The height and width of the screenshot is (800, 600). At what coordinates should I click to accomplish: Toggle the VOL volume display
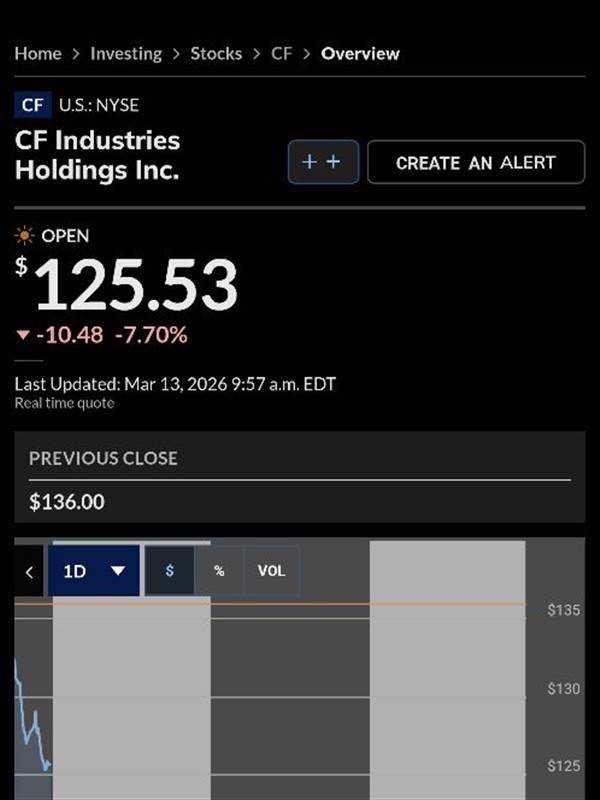tap(271, 571)
